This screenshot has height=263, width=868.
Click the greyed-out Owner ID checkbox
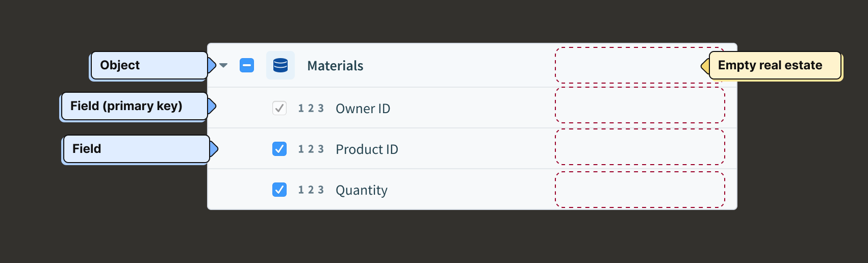[279, 108]
